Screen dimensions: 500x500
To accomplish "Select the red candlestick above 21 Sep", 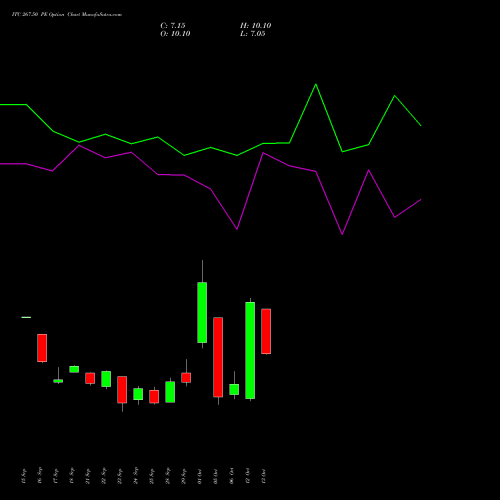I will coord(90,378).
